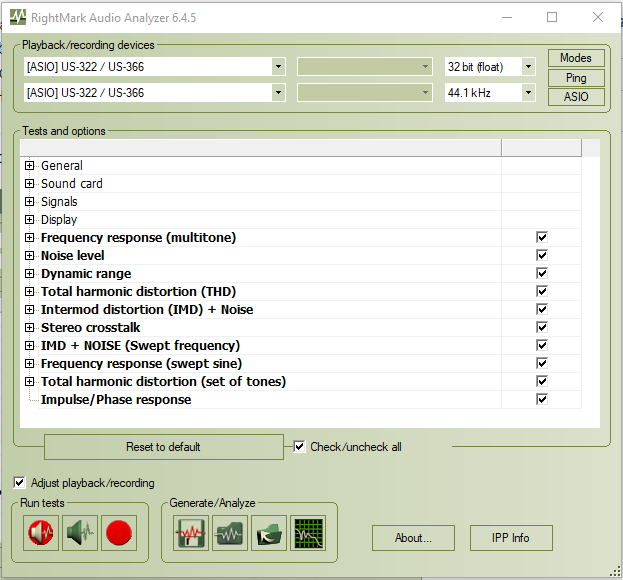Toggle Intermod distortion (IMD) + Noise checkbox
The height and width of the screenshot is (580, 623).
pos(542,309)
